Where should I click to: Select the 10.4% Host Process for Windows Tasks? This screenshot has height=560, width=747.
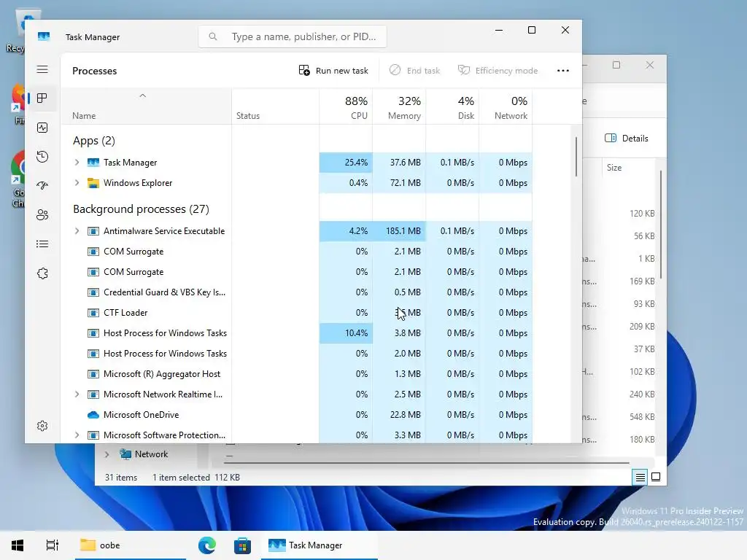pos(296,333)
